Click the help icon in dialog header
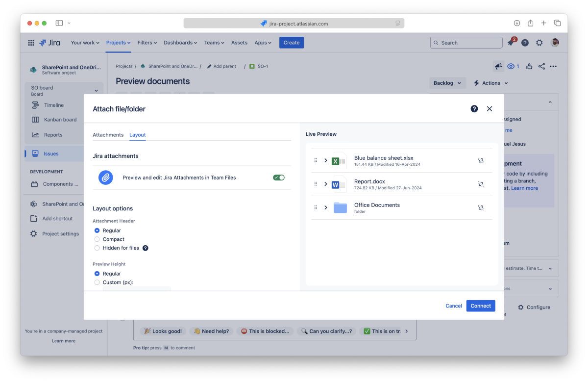 click(x=474, y=109)
